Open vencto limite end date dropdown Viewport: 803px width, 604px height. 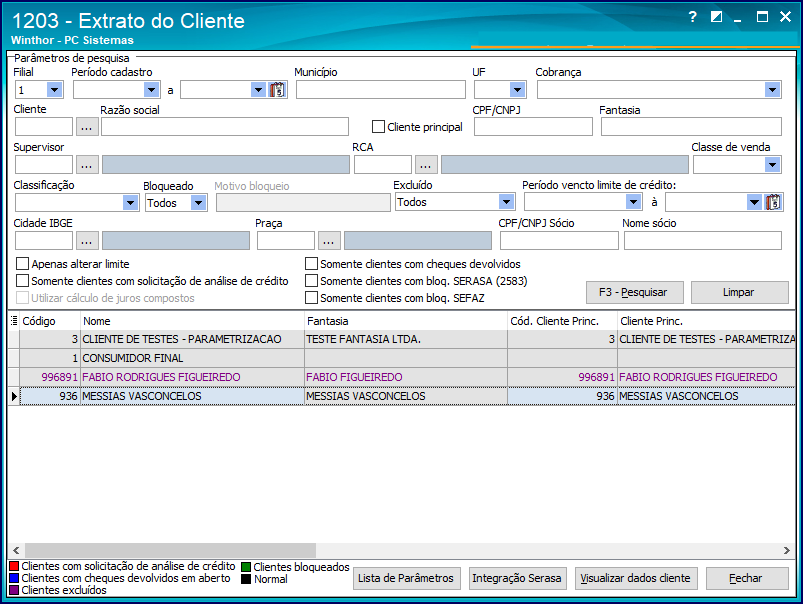tap(754, 202)
